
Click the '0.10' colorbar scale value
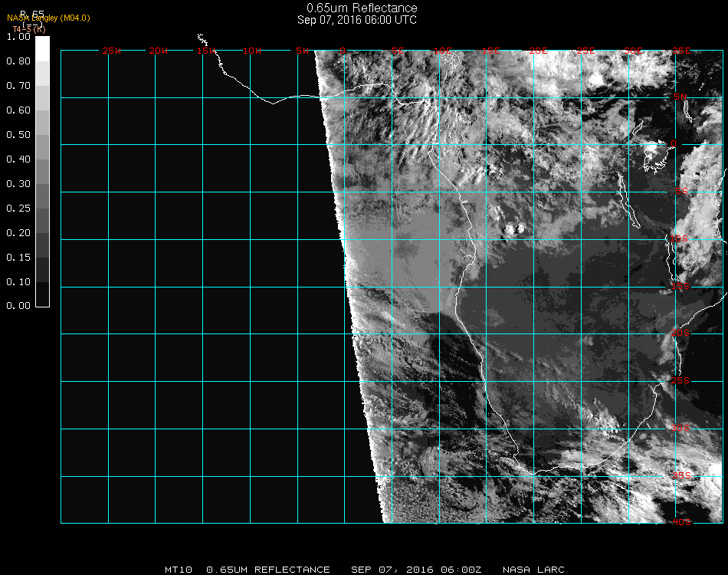(x=18, y=282)
